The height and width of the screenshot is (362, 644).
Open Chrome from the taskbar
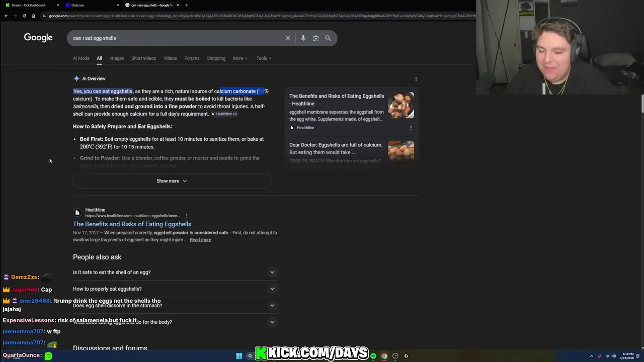click(x=384, y=356)
